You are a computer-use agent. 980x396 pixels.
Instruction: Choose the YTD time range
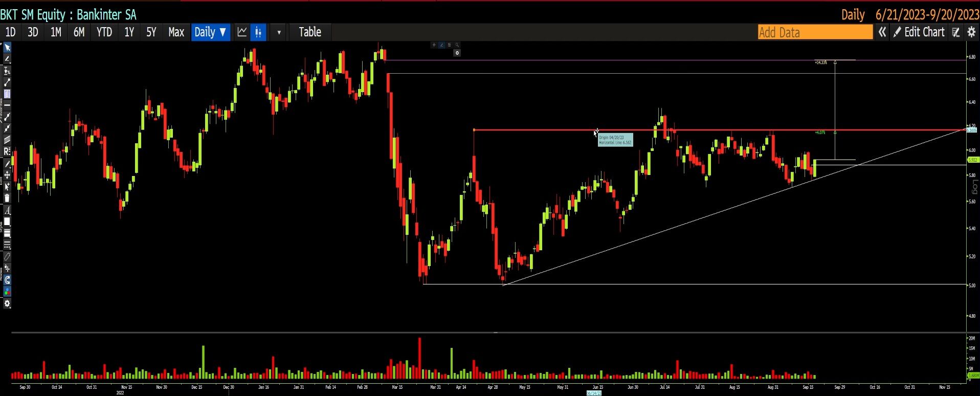point(104,32)
